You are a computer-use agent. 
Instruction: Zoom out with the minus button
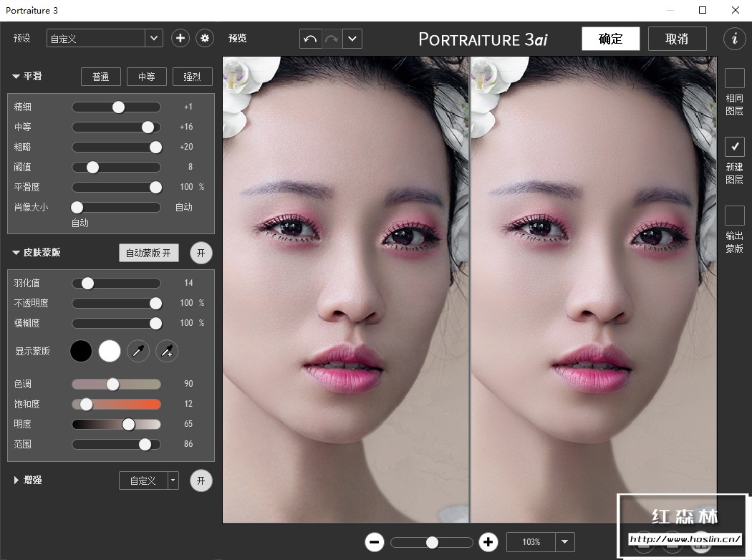(375, 542)
